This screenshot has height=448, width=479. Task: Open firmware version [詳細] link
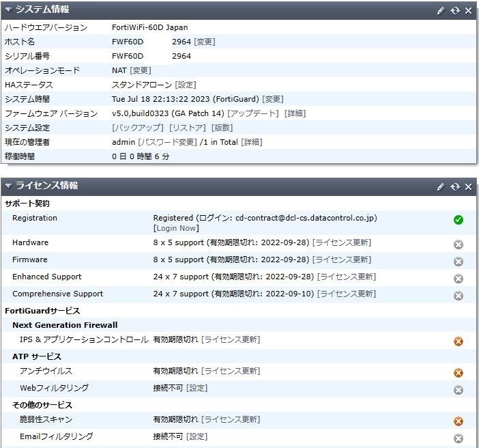[295, 113]
